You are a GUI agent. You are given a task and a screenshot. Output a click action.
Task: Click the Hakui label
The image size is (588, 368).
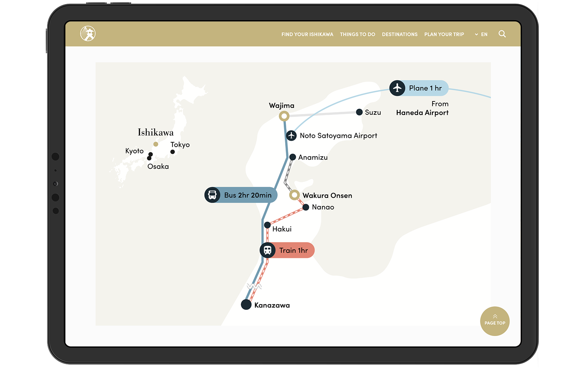point(282,229)
